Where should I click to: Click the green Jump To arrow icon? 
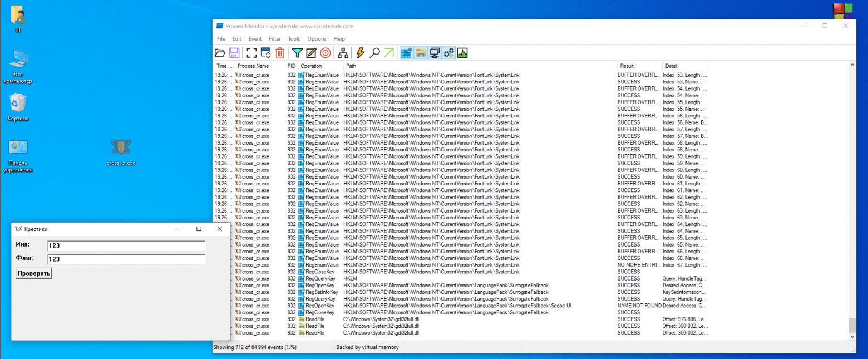point(389,53)
